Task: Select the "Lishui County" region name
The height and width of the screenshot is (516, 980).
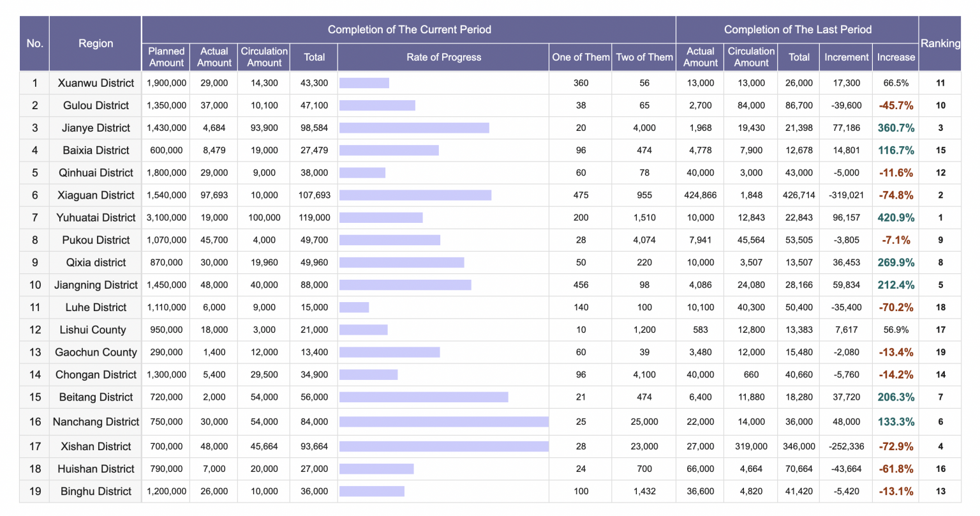Action: [95, 330]
